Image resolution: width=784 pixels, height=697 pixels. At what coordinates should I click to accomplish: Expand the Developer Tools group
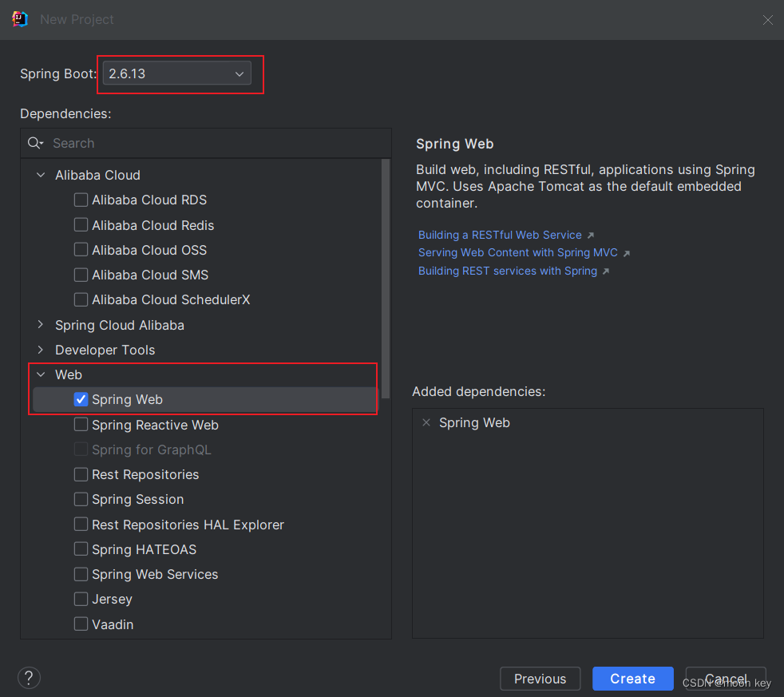click(x=41, y=350)
